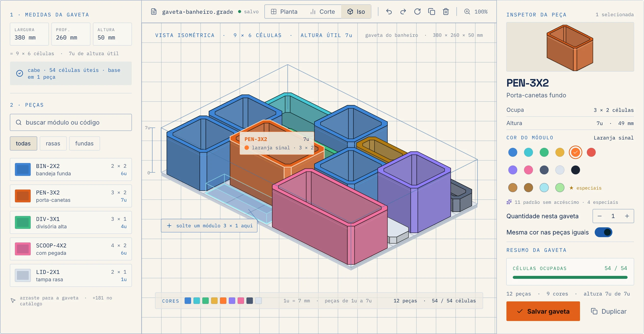Select the selected orange sinal swatch
The height and width of the screenshot is (334, 644).
pyautogui.click(x=576, y=153)
